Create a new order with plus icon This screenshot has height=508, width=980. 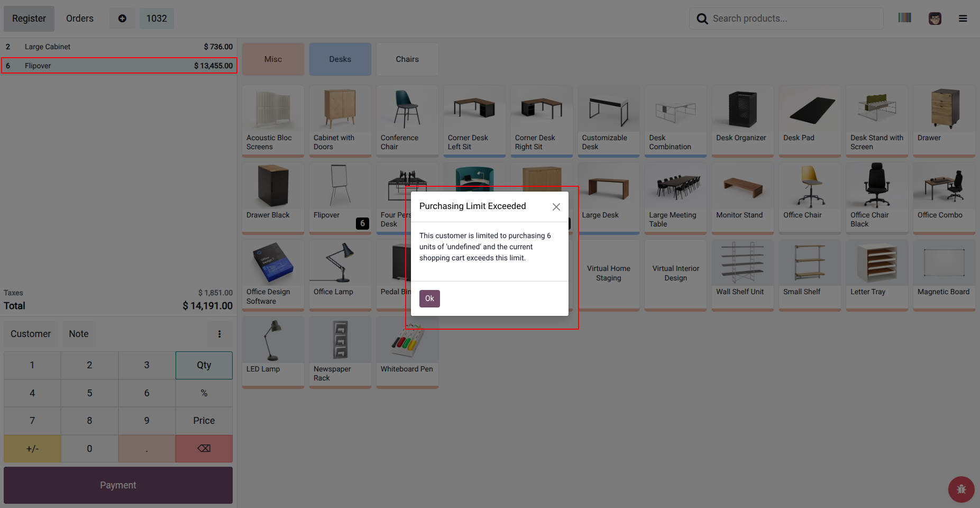click(x=122, y=19)
